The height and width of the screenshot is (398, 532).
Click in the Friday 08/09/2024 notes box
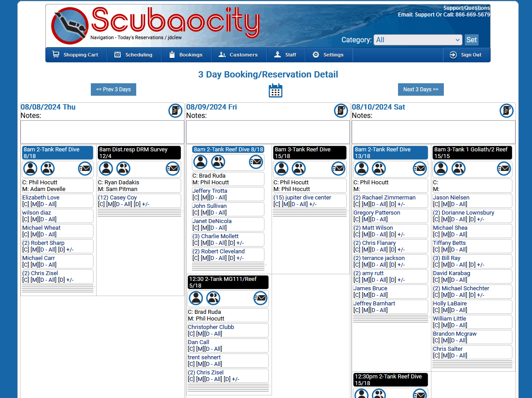point(268,132)
